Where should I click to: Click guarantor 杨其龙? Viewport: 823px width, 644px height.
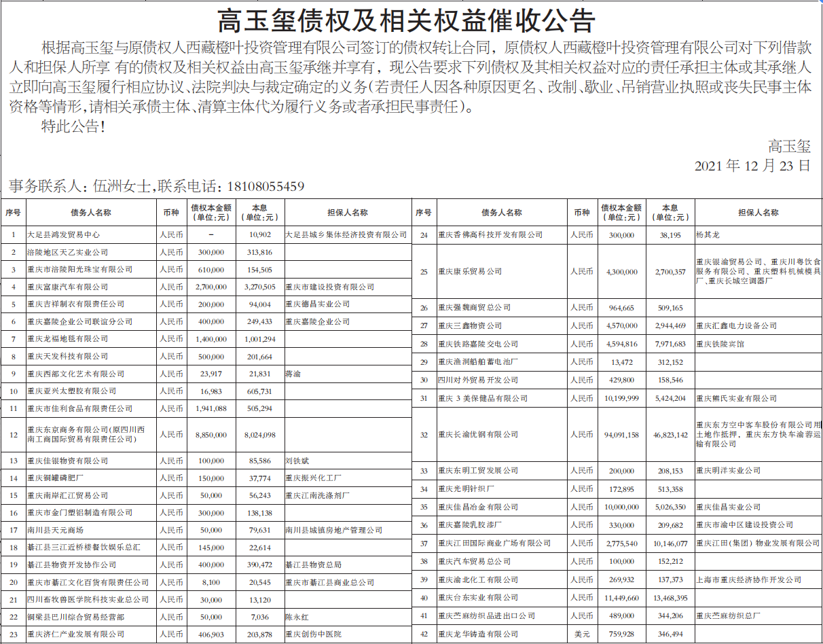click(x=708, y=235)
